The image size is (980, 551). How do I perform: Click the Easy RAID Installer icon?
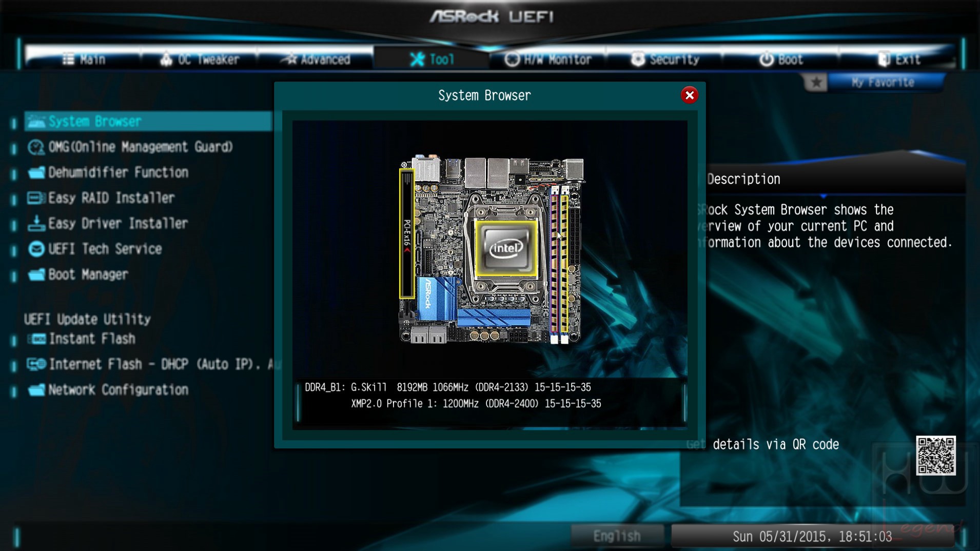pos(36,198)
